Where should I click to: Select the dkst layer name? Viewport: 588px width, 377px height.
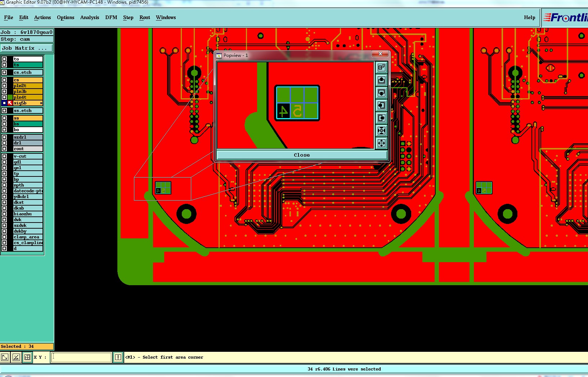(28, 202)
